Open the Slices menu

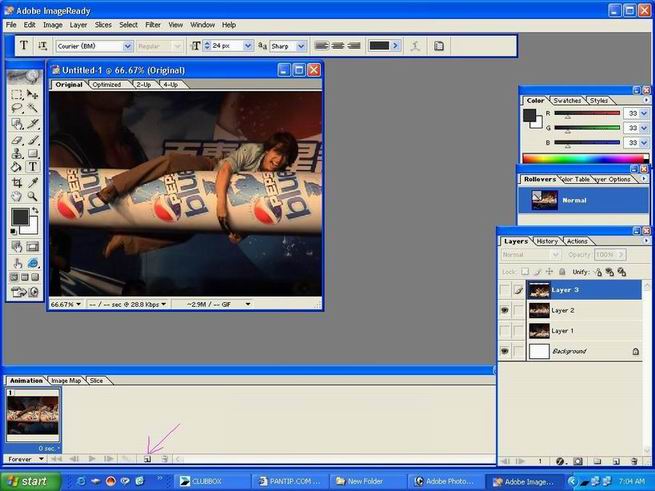point(103,25)
